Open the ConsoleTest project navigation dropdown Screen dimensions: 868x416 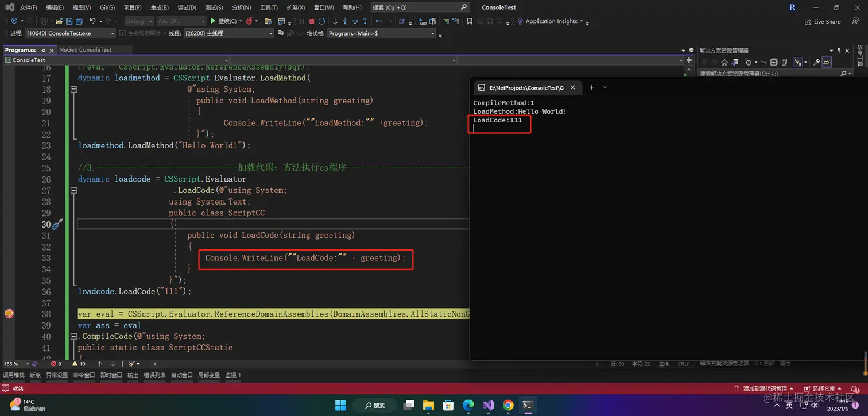coord(117,60)
